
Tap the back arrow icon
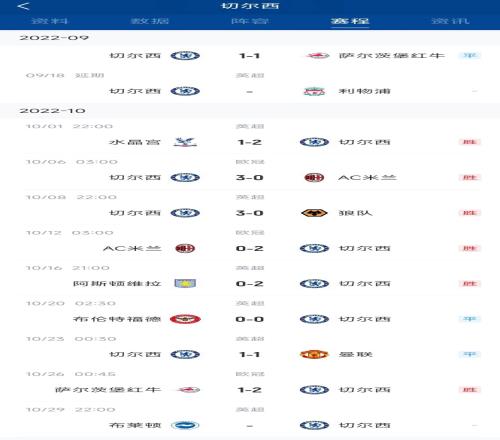(23, 6)
